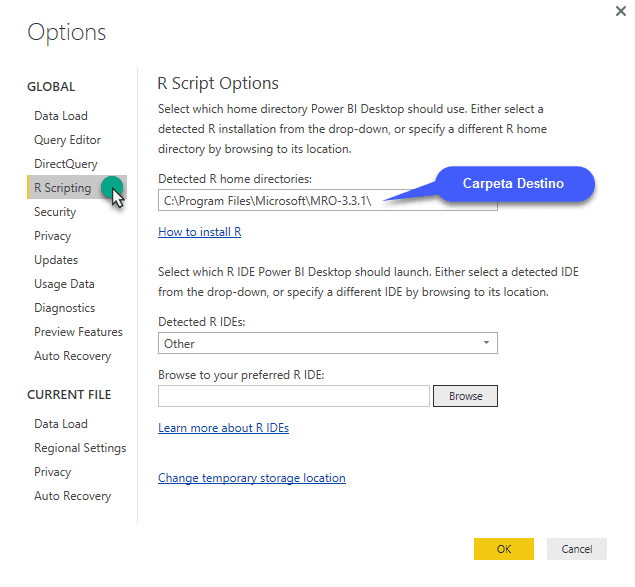Follow the Learn more about R IDEs link

[x=223, y=428]
